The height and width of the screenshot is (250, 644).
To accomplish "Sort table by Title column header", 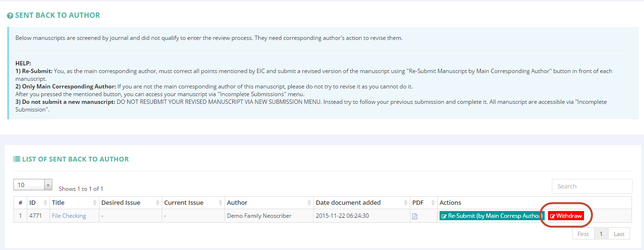I will pos(74,202).
